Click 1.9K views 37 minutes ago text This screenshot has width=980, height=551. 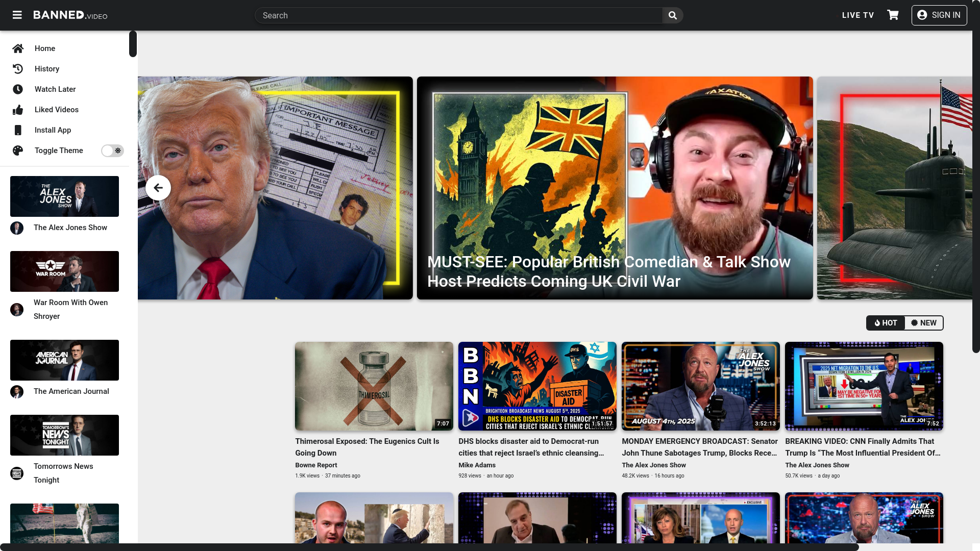click(x=328, y=476)
